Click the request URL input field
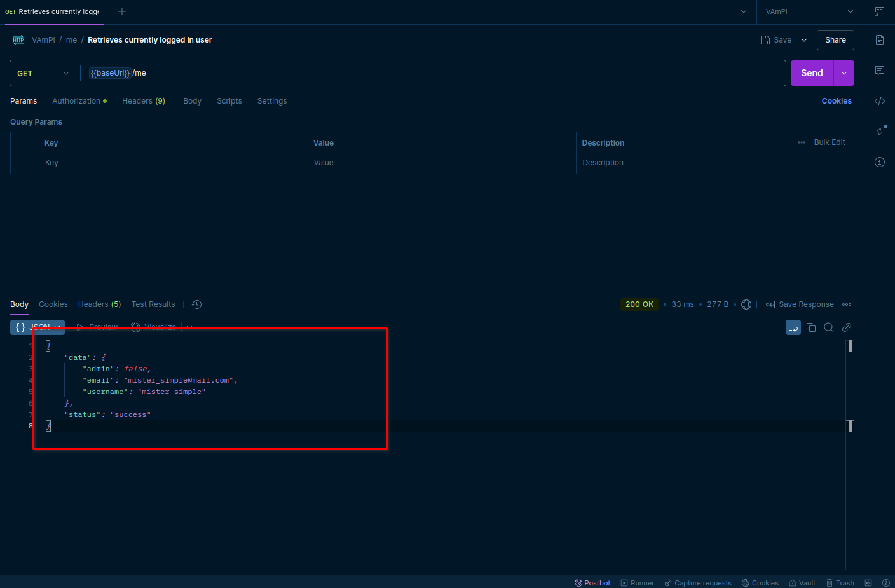The height and width of the screenshot is (588, 895). coord(432,73)
